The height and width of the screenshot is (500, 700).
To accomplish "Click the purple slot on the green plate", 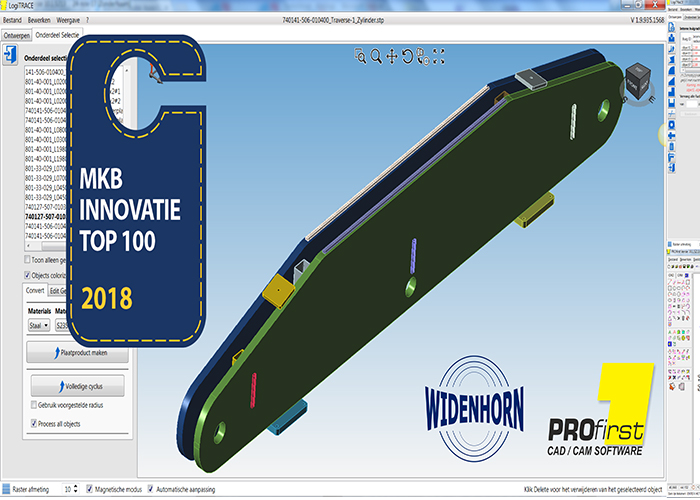I will [414, 256].
